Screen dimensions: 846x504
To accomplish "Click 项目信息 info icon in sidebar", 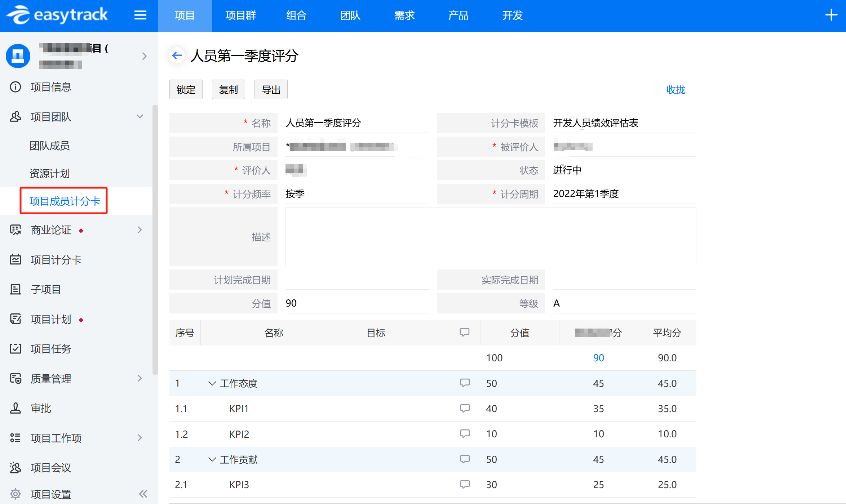I will pyautogui.click(x=15, y=87).
